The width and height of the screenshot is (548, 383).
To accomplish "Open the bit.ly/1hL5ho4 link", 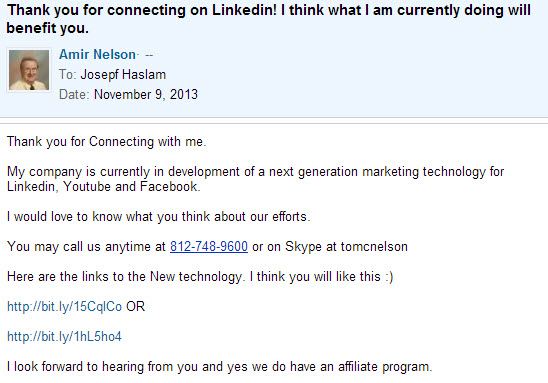I will pyautogui.click(x=64, y=337).
